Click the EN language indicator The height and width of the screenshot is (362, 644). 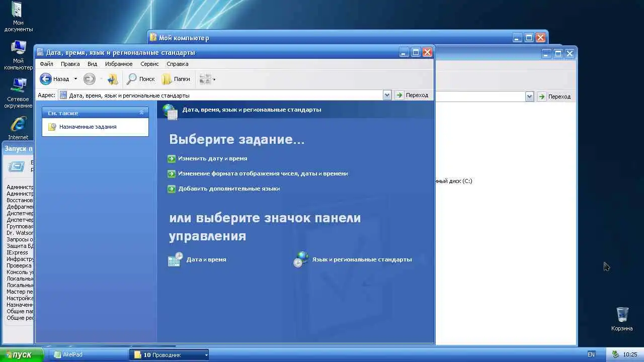point(591,354)
